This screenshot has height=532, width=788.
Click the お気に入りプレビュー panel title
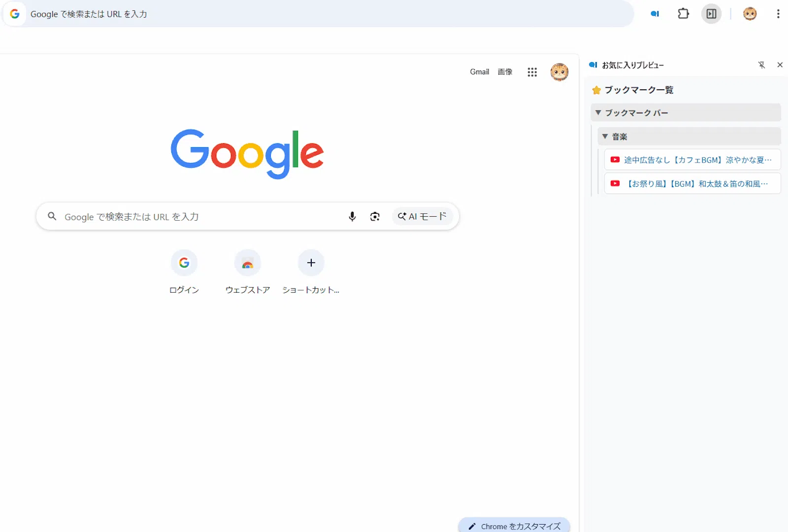coord(633,65)
